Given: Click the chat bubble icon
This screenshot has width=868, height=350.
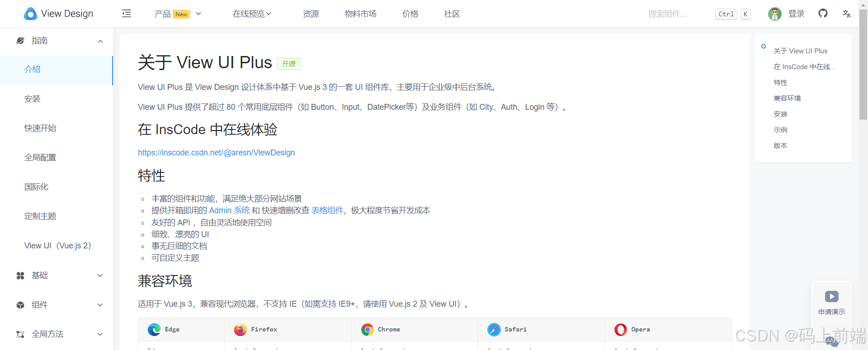Looking at the screenshot, I should [x=831, y=342].
